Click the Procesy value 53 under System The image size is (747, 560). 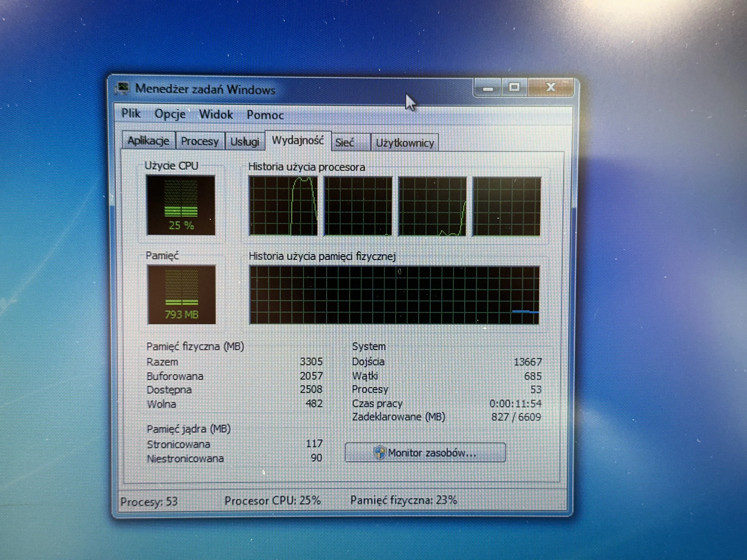pos(536,389)
